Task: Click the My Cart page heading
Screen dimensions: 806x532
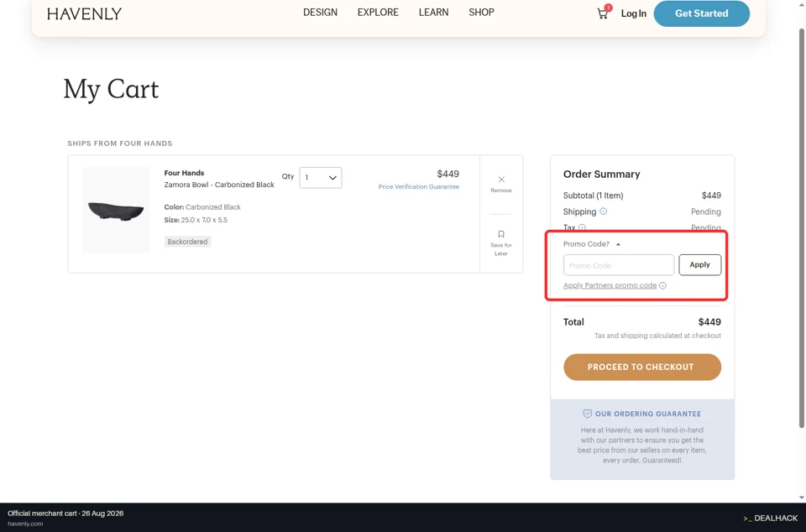Action: [111, 89]
